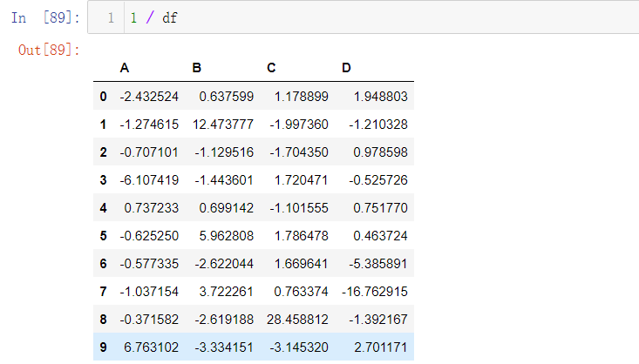The height and width of the screenshot is (364, 639).
Task: Click row index 2
Action: (x=103, y=152)
